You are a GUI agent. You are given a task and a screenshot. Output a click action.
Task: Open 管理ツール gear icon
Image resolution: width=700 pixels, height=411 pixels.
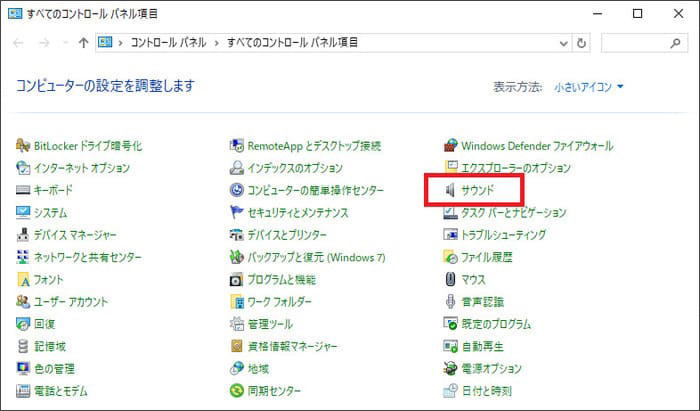[237, 324]
